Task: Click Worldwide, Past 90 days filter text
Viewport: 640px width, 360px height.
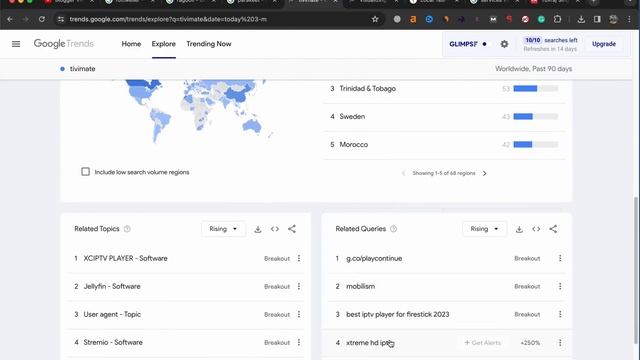Action: tap(533, 69)
